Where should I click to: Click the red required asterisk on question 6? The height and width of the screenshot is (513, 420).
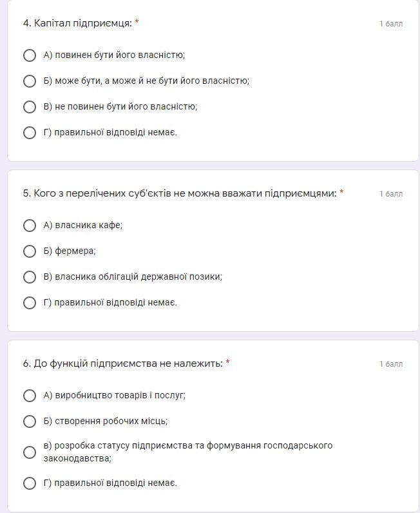[227, 363]
